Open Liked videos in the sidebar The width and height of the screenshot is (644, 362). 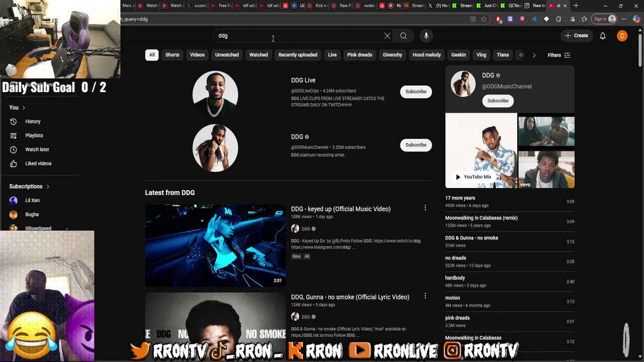(x=38, y=163)
